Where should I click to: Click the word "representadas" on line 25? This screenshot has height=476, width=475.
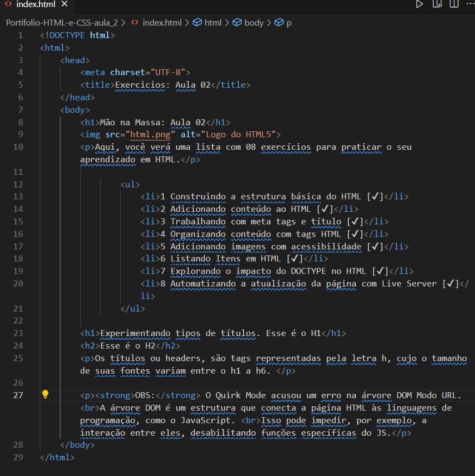pyautogui.click(x=288, y=358)
